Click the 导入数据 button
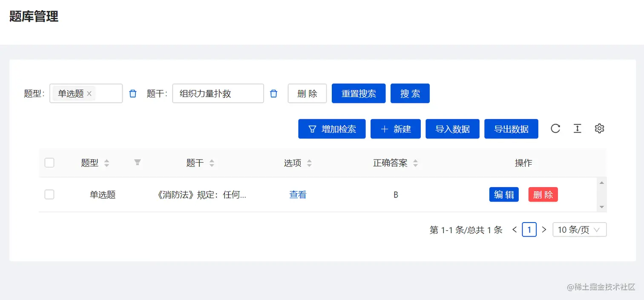The height and width of the screenshot is (300, 644). [x=453, y=129]
